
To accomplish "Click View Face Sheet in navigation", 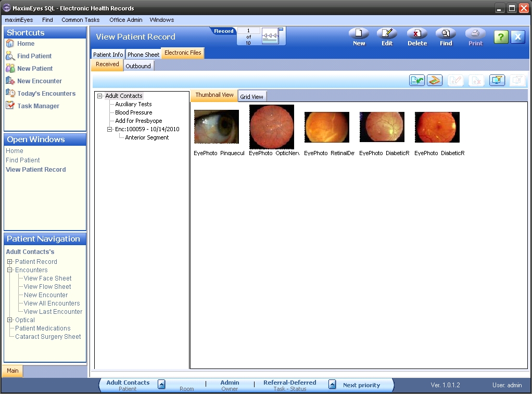I will pos(47,278).
